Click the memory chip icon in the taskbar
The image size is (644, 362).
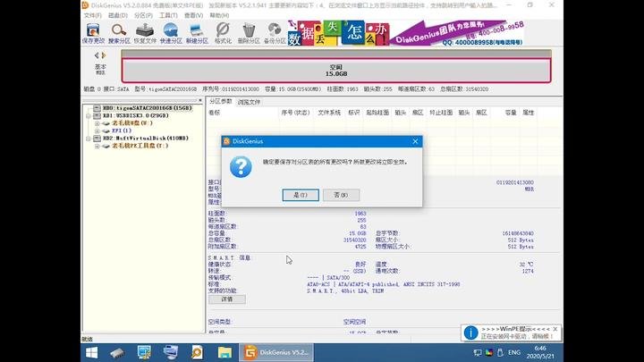click(x=117, y=352)
